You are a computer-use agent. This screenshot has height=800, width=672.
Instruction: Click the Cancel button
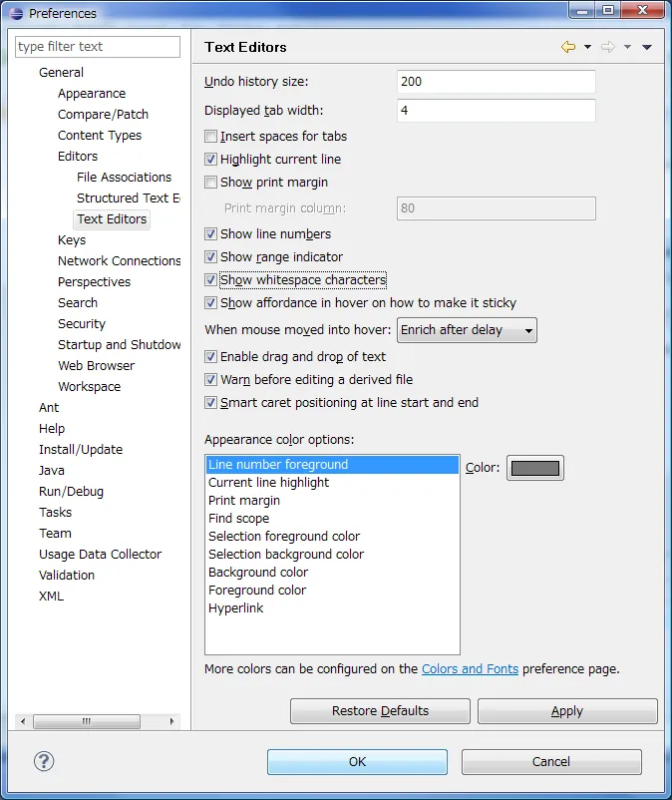(551, 762)
